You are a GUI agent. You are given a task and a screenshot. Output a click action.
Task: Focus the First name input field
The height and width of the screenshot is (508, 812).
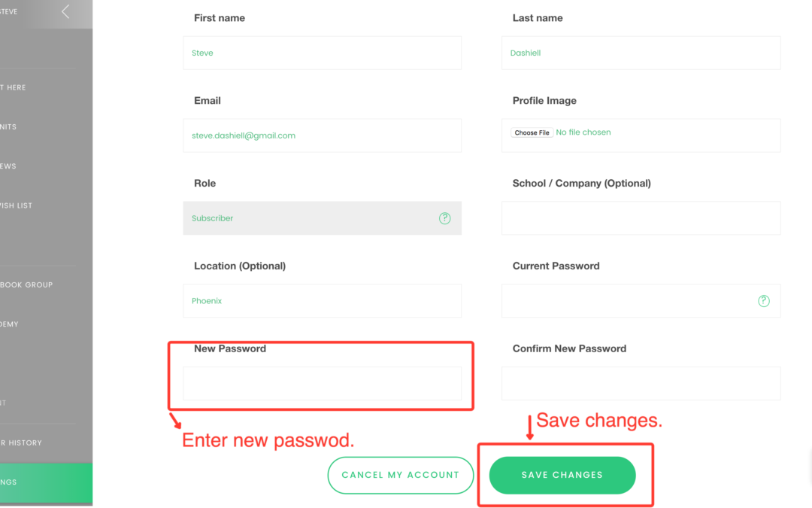[x=322, y=53]
